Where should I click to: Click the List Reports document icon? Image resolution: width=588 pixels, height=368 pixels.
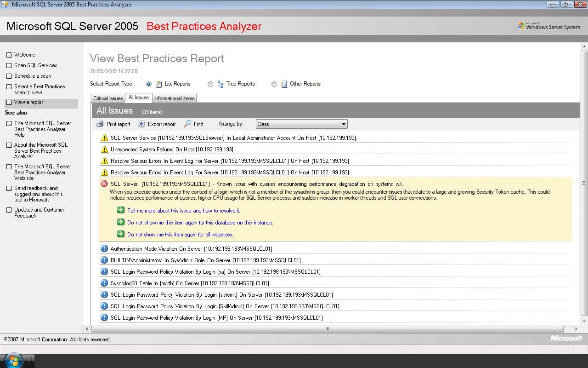[158, 84]
